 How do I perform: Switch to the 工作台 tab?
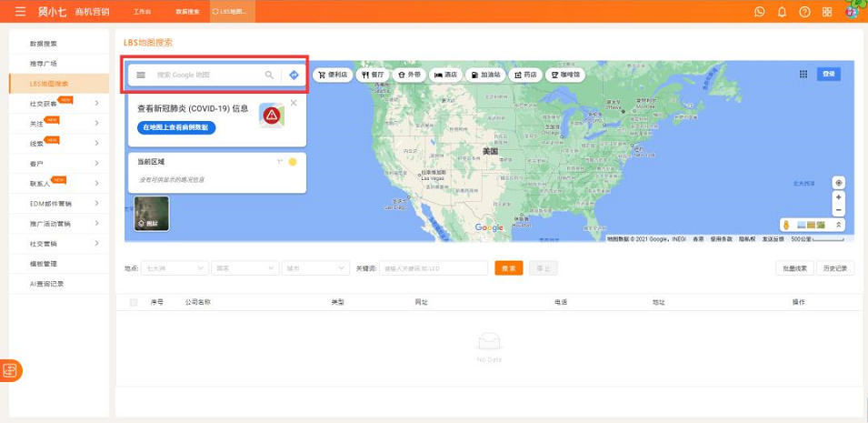[143, 12]
